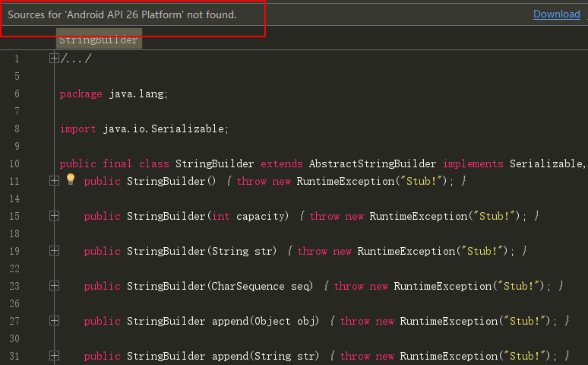
Task: Click line number 6 in the gutter
Action: (x=17, y=94)
